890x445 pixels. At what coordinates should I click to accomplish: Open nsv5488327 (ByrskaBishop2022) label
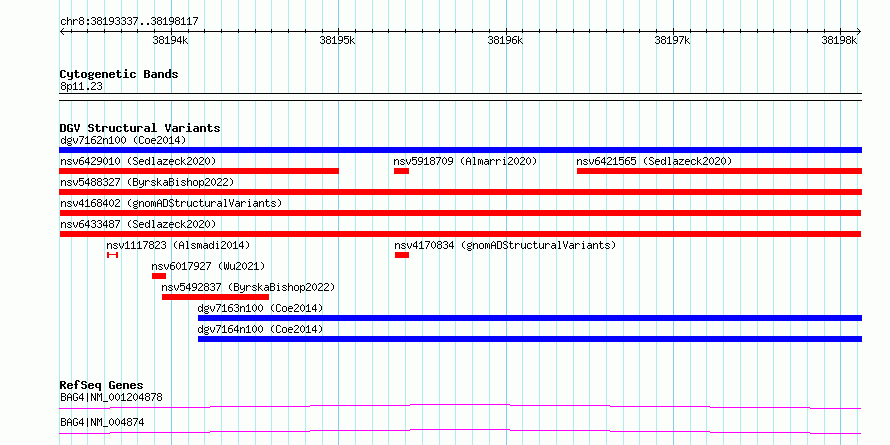[147, 182]
